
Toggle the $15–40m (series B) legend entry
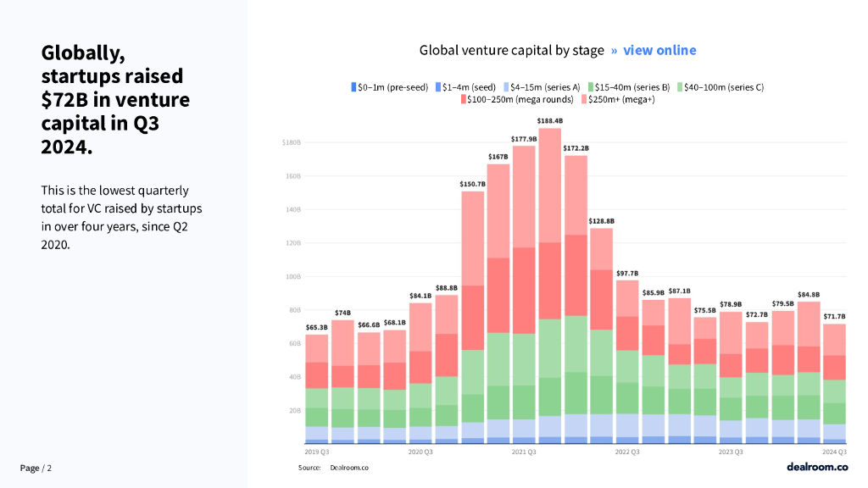pyautogui.click(x=632, y=87)
